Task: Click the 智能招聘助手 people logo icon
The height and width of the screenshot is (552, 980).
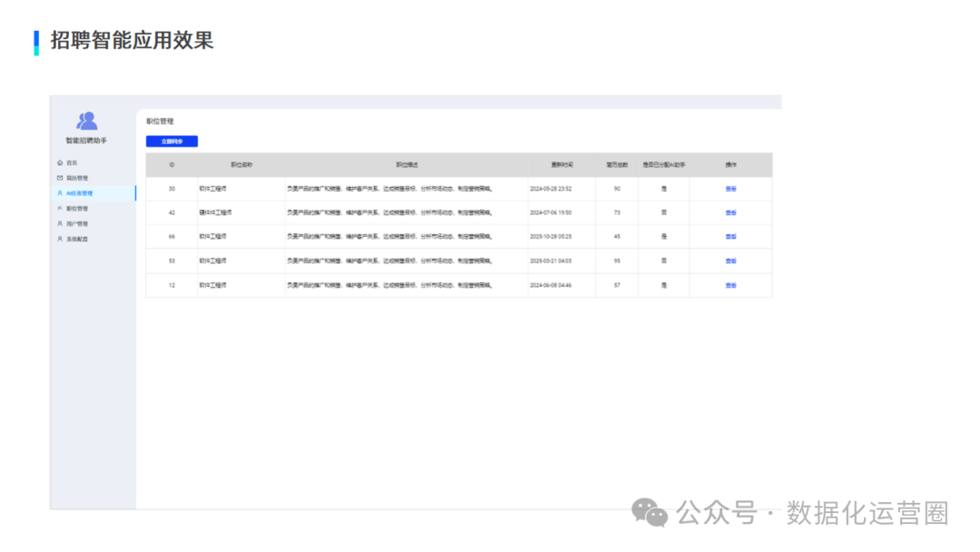Action: pyautogui.click(x=86, y=121)
